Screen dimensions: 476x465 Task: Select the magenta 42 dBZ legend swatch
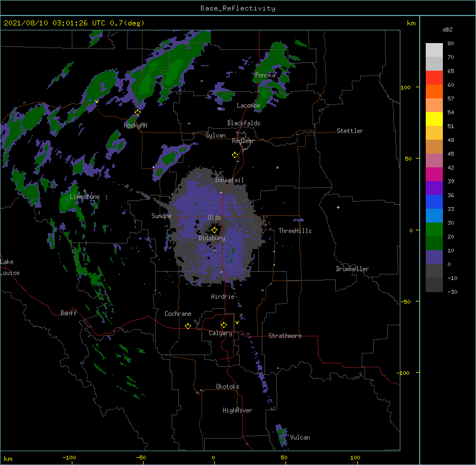tap(434, 174)
